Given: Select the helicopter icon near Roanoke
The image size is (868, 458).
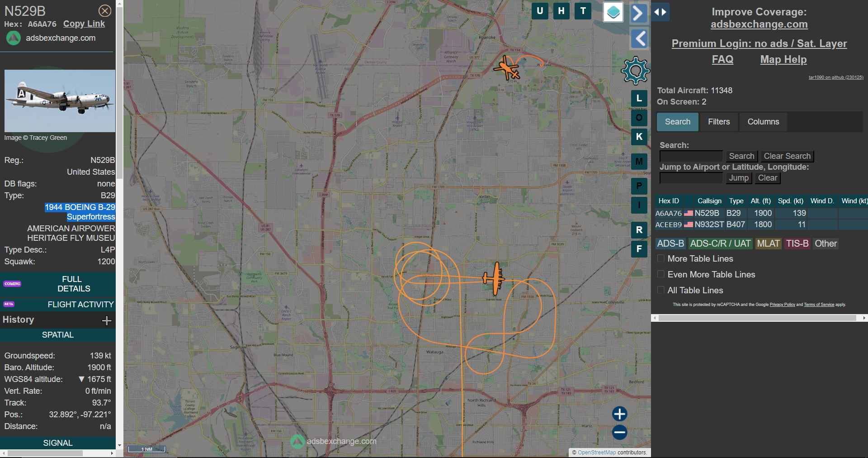Looking at the screenshot, I should pos(507,68).
